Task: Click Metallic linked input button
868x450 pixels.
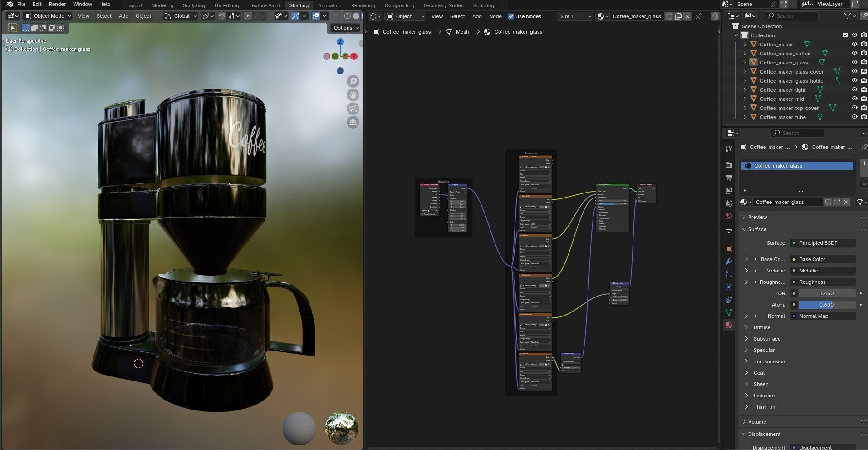Action: pos(823,271)
